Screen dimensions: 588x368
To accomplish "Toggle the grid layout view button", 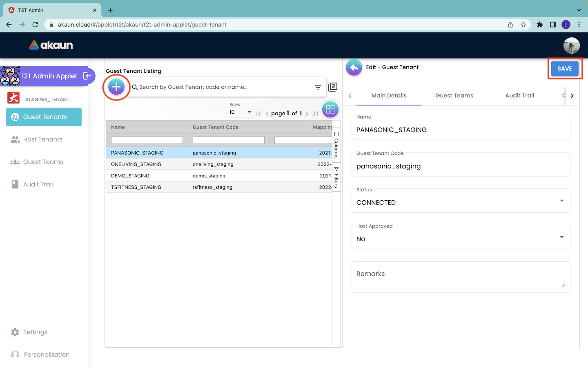I will coord(330,109).
